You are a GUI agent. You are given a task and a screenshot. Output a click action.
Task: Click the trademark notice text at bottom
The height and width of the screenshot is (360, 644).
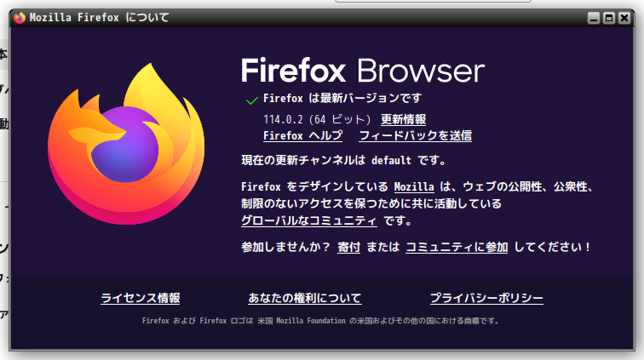[321, 321]
